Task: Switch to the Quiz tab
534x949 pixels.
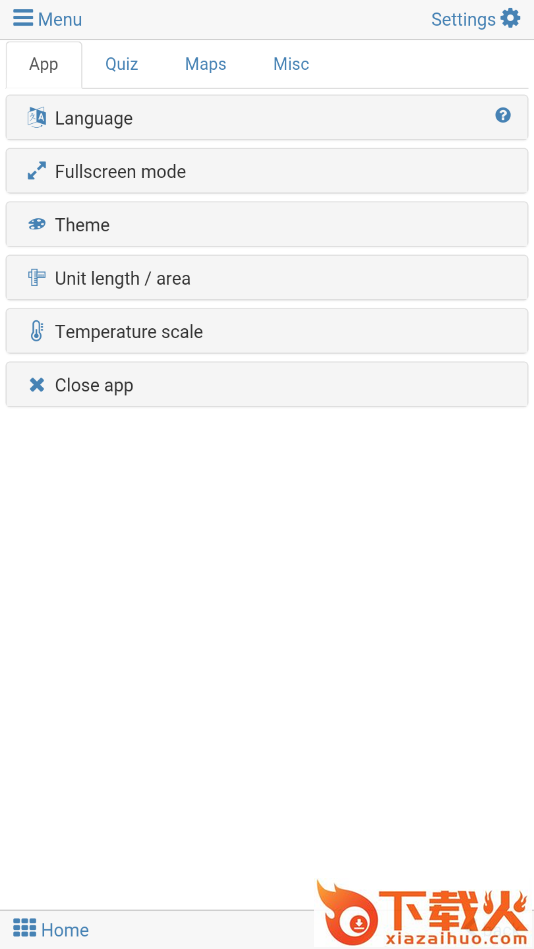Action: [x=122, y=64]
